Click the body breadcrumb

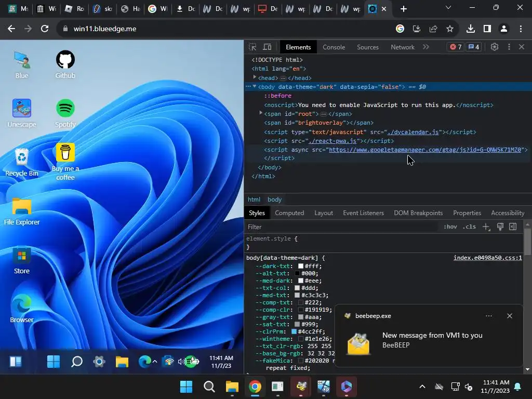(274, 199)
